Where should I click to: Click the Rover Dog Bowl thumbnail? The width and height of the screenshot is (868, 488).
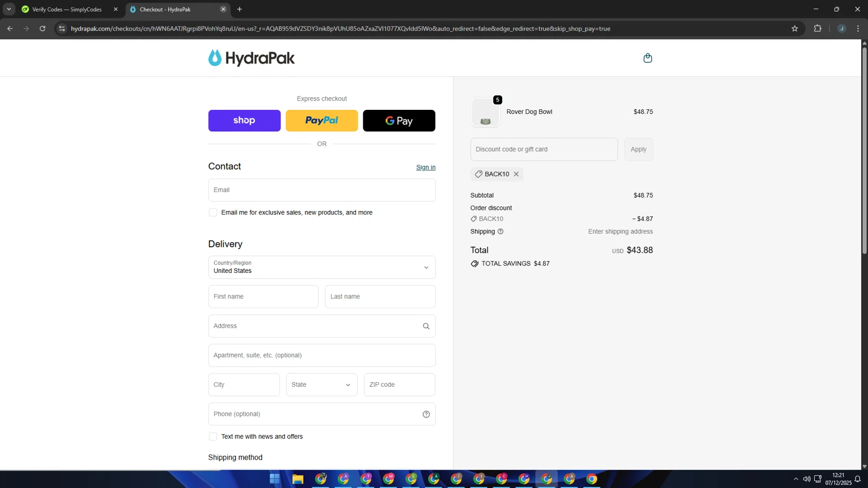coord(485,112)
